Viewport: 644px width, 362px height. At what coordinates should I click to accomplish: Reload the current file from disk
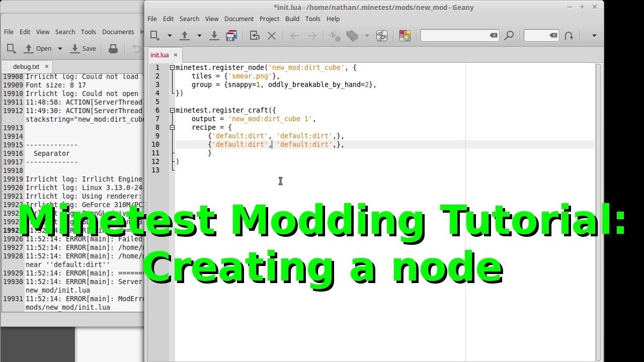[255, 36]
